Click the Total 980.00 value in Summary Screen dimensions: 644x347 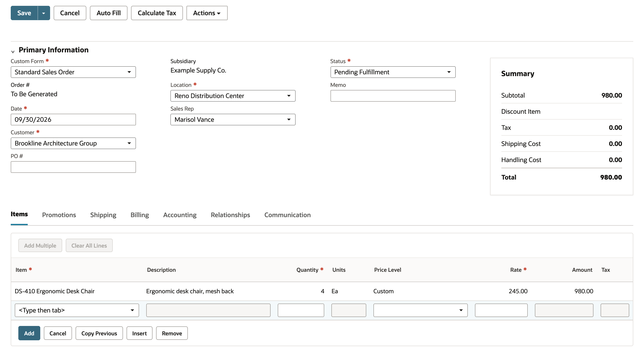[611, 177]
